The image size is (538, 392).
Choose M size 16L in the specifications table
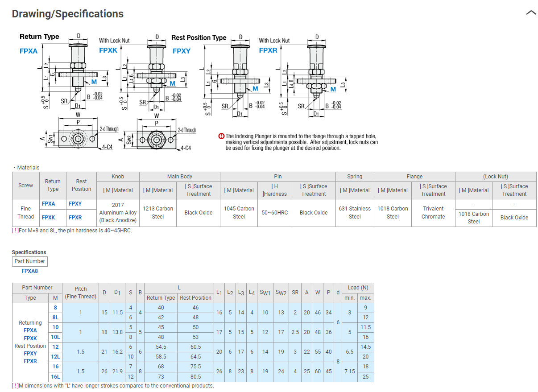tap(55, 376)
